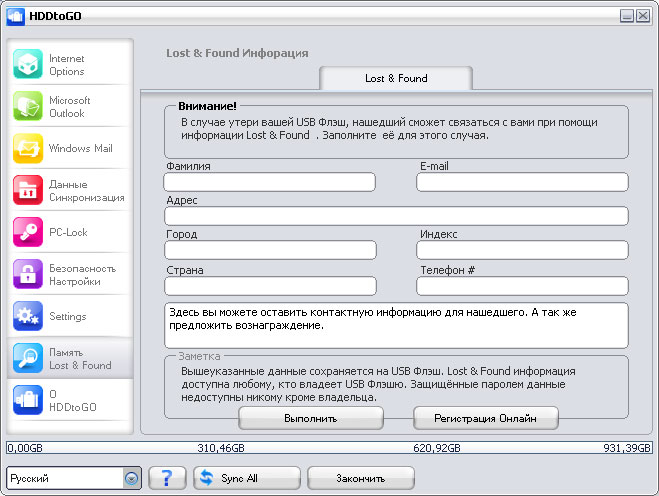
Task: Select the Microsoft Outlook shield icon
Action: [x=28, y=107]
